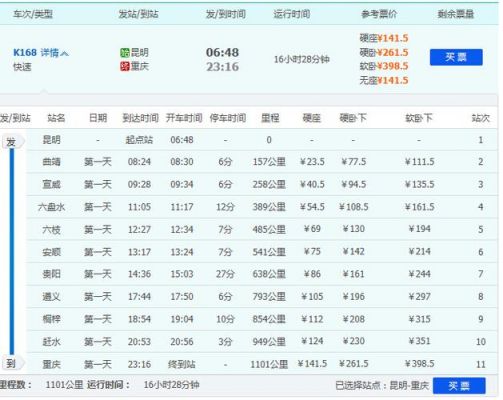Image resolution: width=503 pixels, height=400 pixels.
Task: Select the 宣威 station name
Action: 52,184
